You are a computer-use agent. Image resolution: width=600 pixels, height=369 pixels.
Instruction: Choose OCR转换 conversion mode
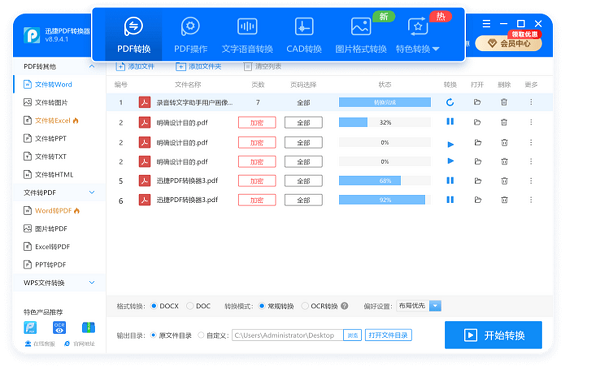click(305, 306)
